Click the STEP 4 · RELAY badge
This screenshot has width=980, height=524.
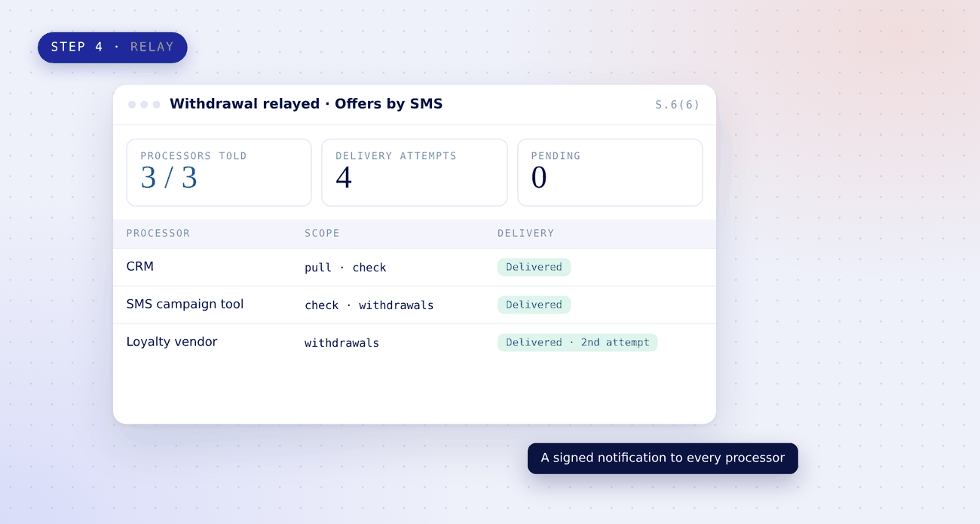(x=112, y=47)
